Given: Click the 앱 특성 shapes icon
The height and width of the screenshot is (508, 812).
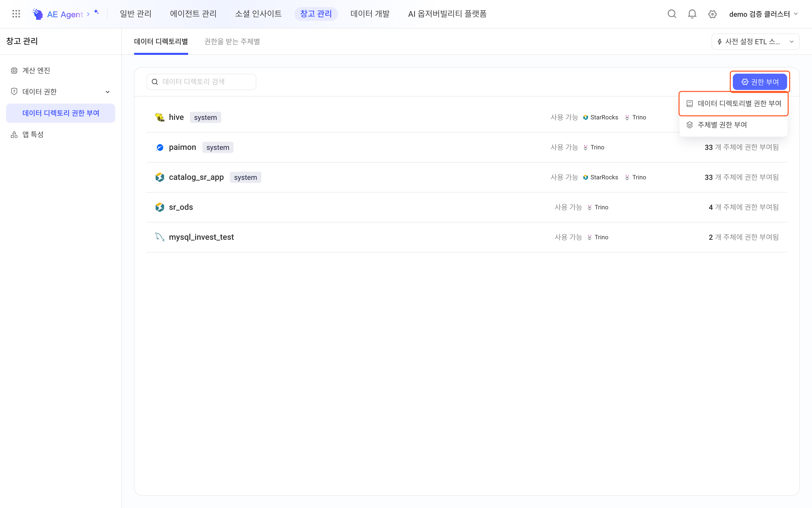Looking at the screenshot, I should (14, 134).
